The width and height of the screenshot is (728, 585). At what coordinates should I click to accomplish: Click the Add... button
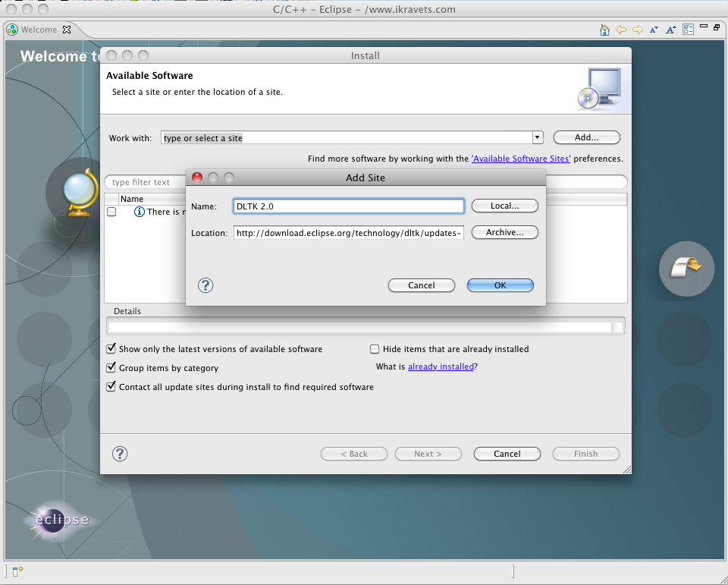tap(587, 137)
